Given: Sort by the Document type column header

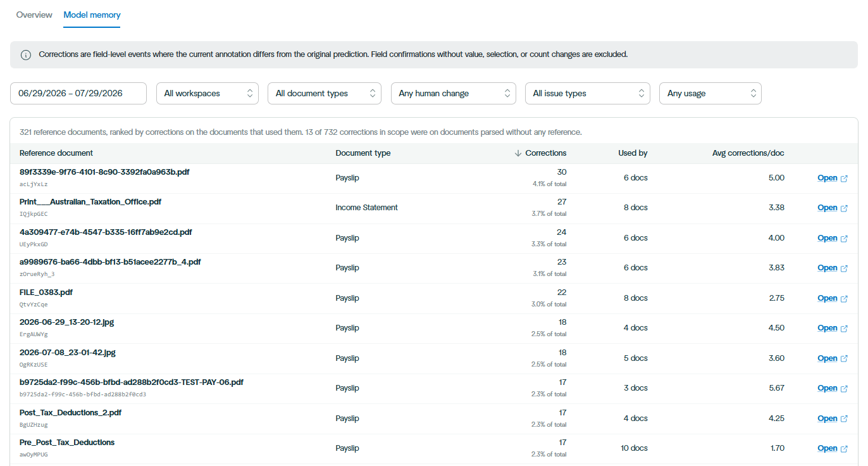Looking at the screenshot, I should 363,153.
